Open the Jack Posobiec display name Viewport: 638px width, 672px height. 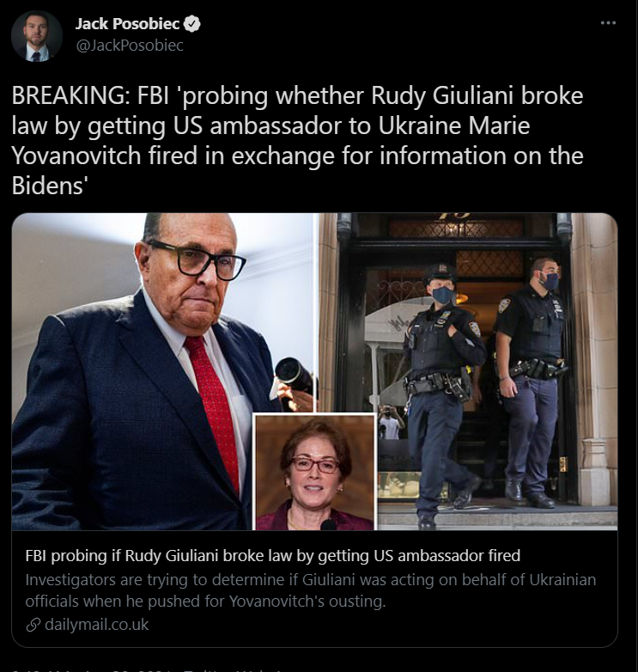point(127,24)
